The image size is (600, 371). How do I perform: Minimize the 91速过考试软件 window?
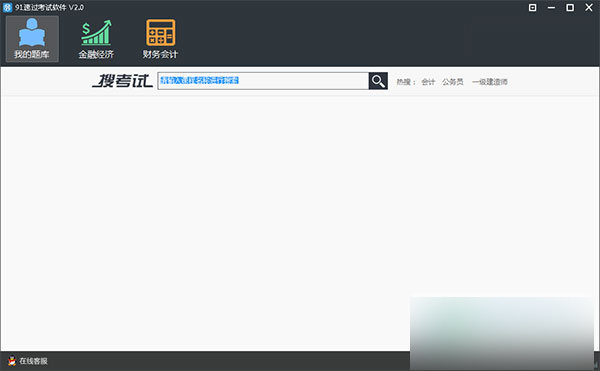click(x=551, y=8)
